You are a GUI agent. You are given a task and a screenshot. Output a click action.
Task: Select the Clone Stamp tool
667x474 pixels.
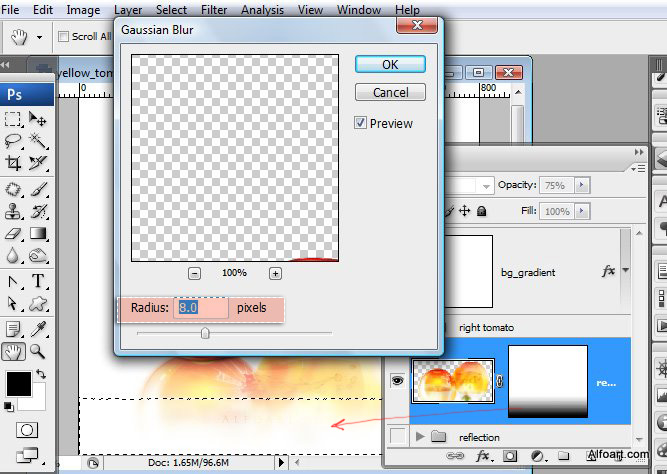pos(14,211)
